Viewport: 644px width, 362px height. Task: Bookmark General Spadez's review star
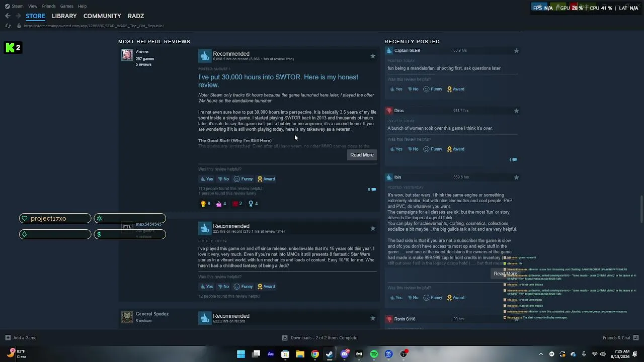373,318
